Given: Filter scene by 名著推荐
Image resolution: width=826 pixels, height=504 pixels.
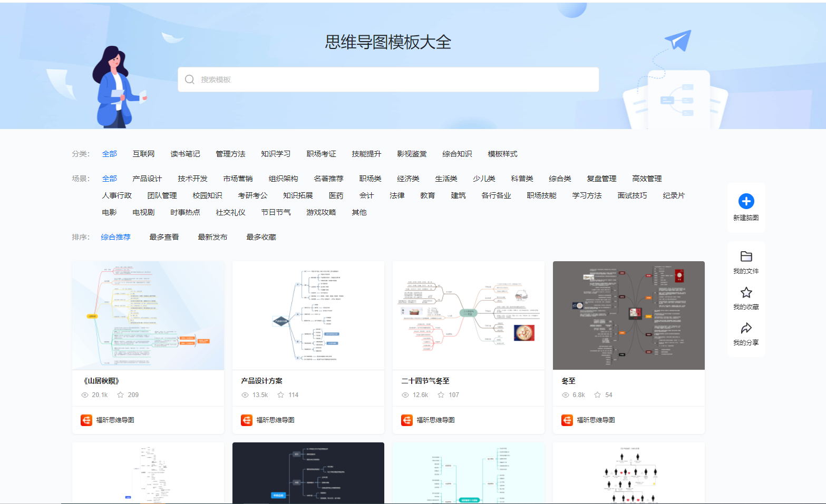Looking at the screenshot, I should 329,179.
